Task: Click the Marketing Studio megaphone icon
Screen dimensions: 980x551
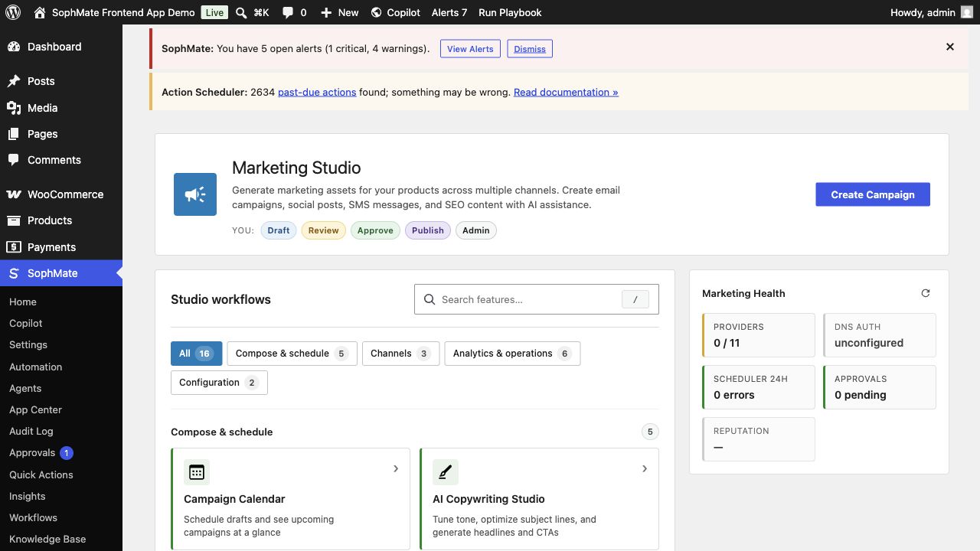Action: click(x=195, y=194)
